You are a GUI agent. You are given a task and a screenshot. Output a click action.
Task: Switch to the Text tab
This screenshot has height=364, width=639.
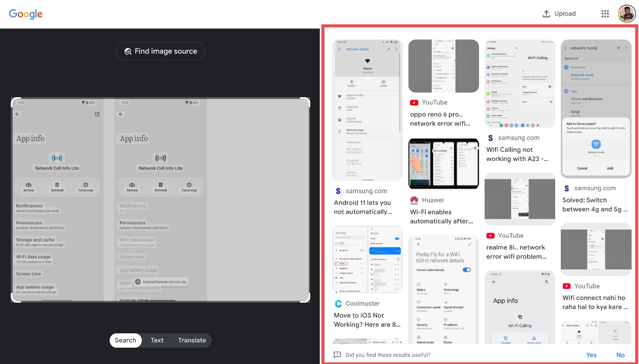[x=157, y=340]
